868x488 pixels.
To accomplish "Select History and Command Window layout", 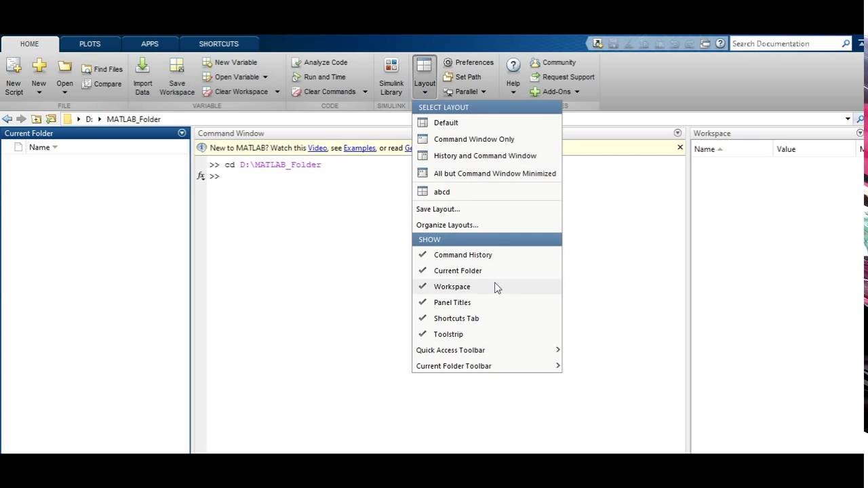I will 487,156.
